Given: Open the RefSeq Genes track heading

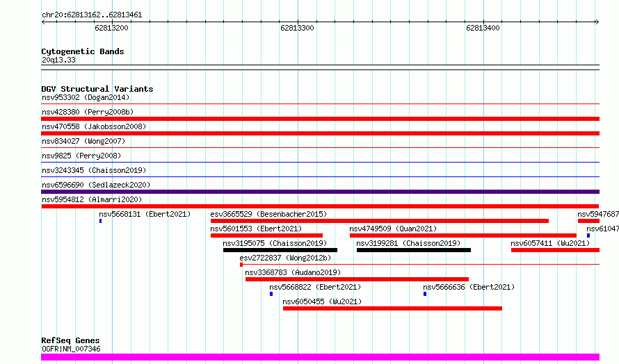Looking at the screenshot, I should pos(71,340).
